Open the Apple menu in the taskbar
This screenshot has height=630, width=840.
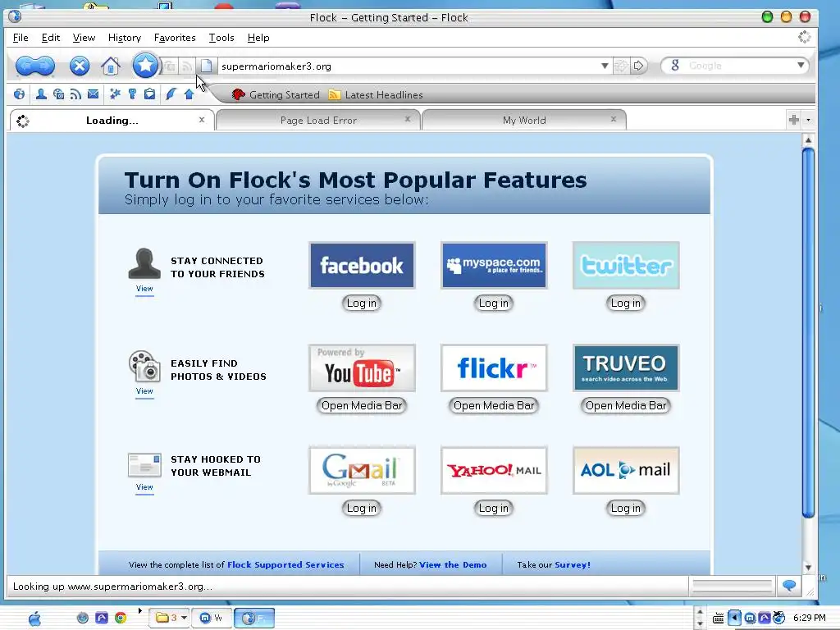pos(34,619)
